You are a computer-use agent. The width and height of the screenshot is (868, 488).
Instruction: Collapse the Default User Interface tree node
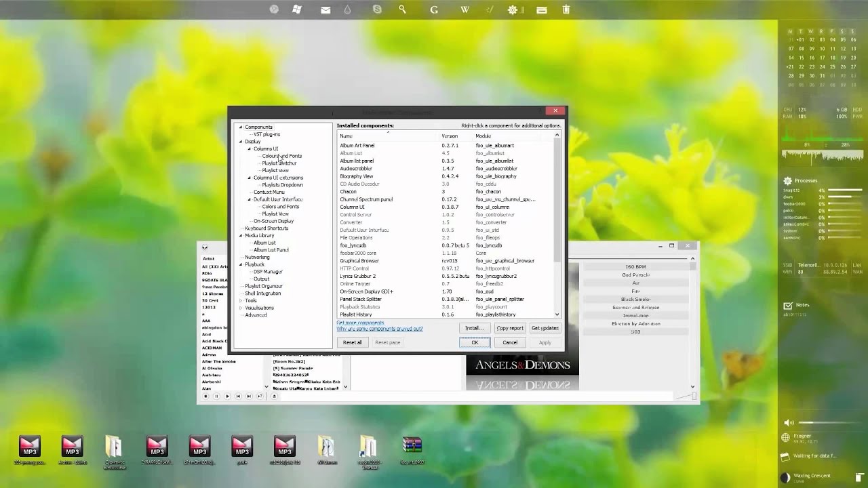click(x=249, y=199)
